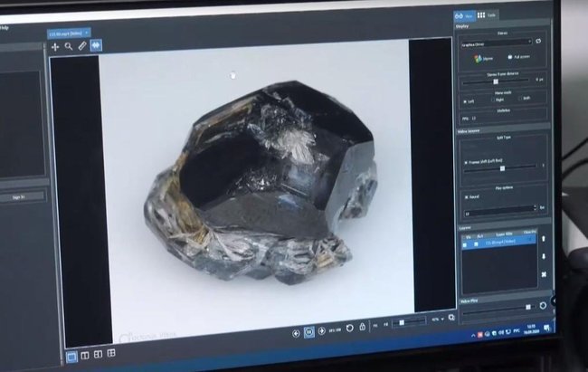Click the highlighted stereo view tool
The width and height of the screenshot is (588, 372).
click(95, 44)
